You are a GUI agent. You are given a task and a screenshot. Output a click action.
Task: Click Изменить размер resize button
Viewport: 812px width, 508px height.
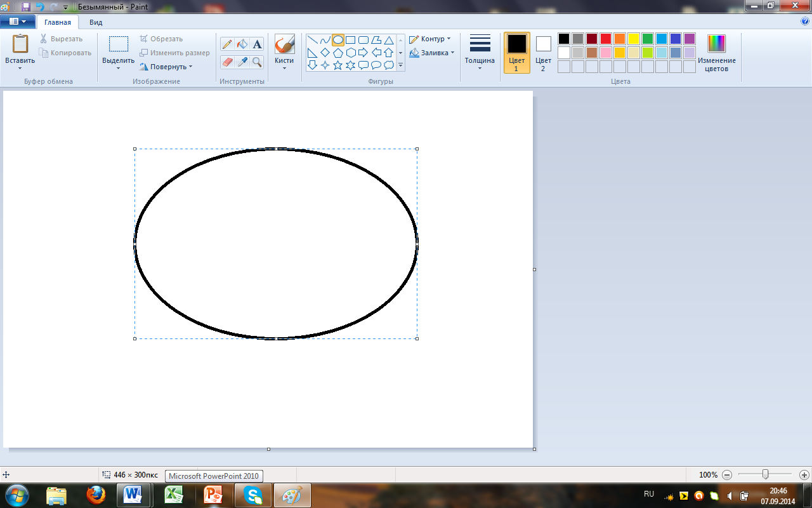[175, 53]
